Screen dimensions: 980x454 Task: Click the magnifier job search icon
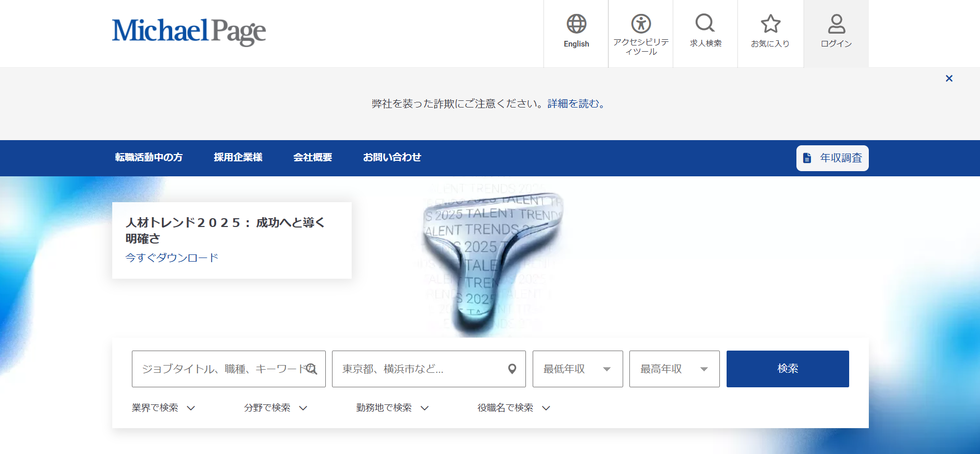pos(705,23)
